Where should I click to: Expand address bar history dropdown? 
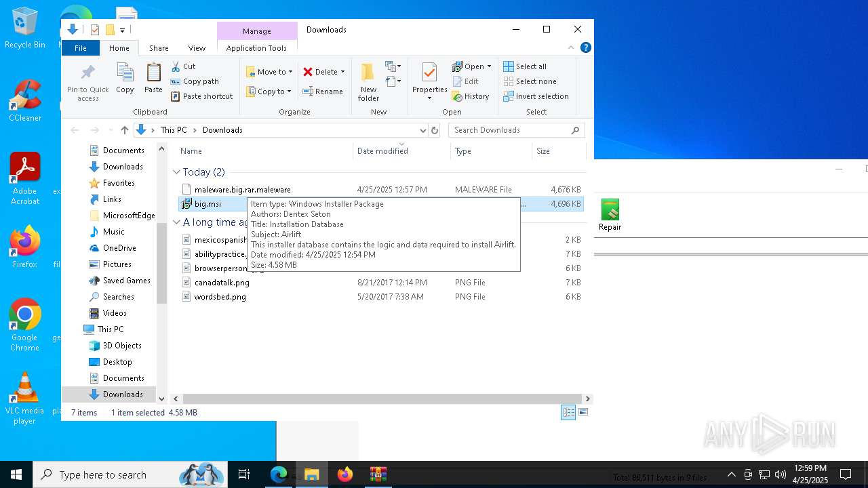[x=422, y=130]
